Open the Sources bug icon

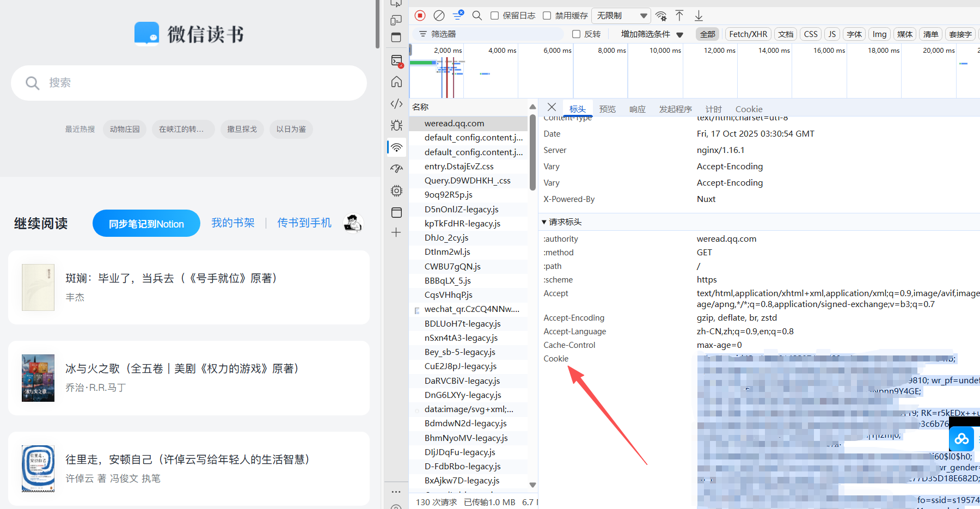396,125
